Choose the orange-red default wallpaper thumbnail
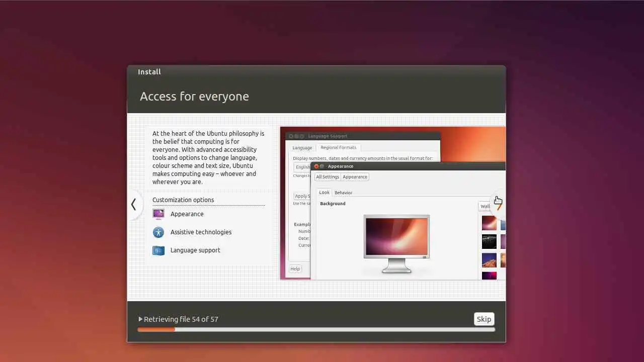The height and width of the screenshot is (362, 644). (489, 223)
